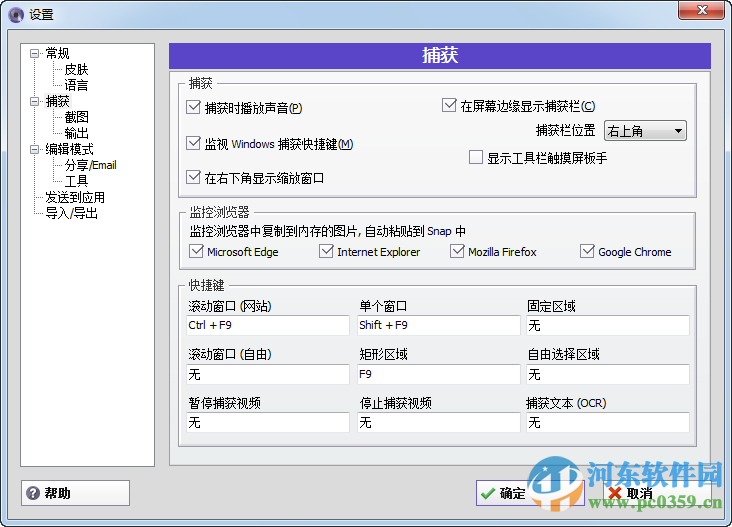
Task: Close the 设置 dialog window
Action: (x=702, y=10)
